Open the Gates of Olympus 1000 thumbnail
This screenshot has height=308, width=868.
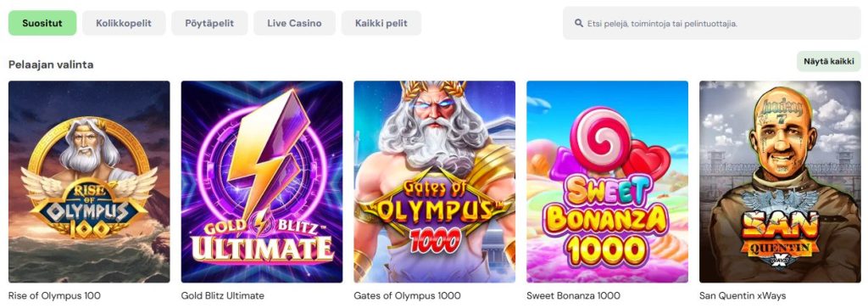435,182
